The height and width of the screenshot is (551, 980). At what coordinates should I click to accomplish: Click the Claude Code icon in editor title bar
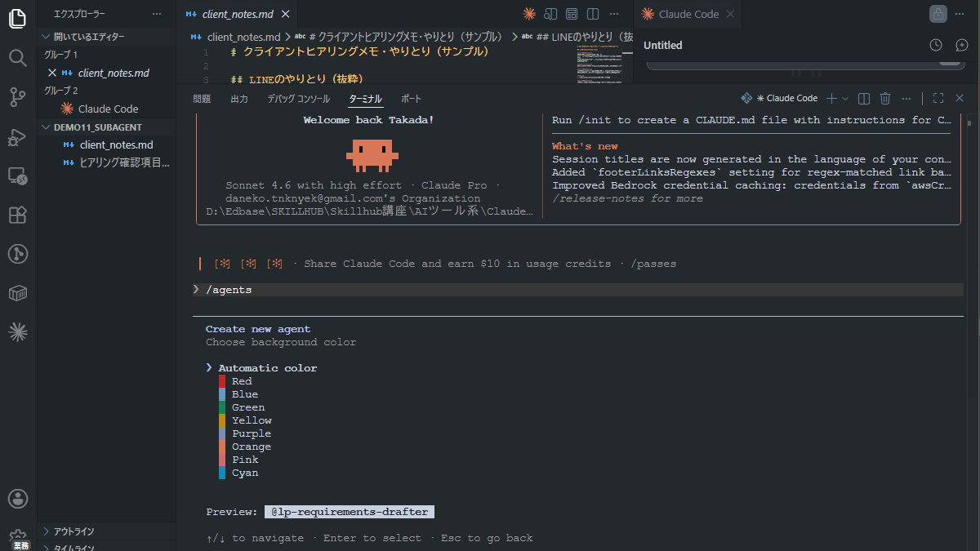coord(529,14)
